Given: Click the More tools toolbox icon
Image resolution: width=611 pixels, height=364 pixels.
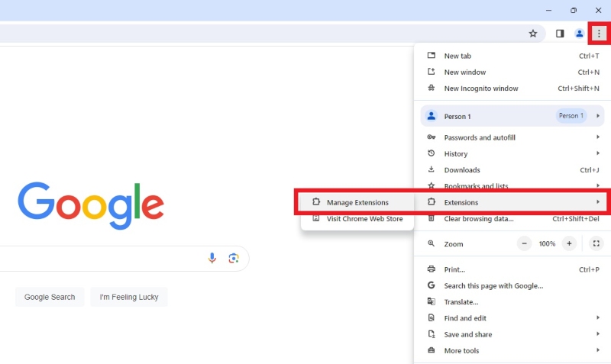Looking at the screenshot, I should pyautogui.click(x=431, y=350).
